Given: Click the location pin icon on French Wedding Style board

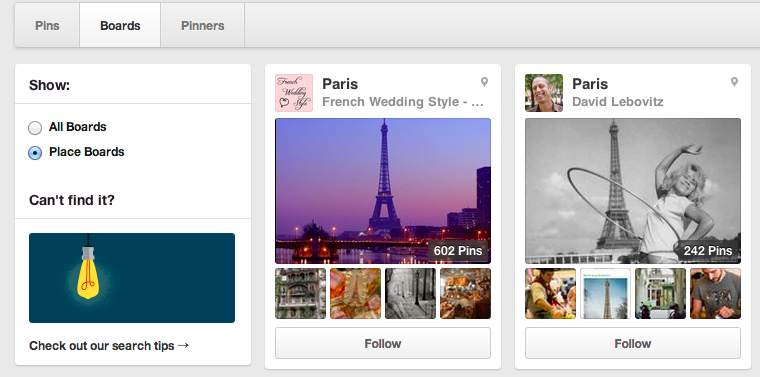Looking at the screenshot, I should click(484, 82).
